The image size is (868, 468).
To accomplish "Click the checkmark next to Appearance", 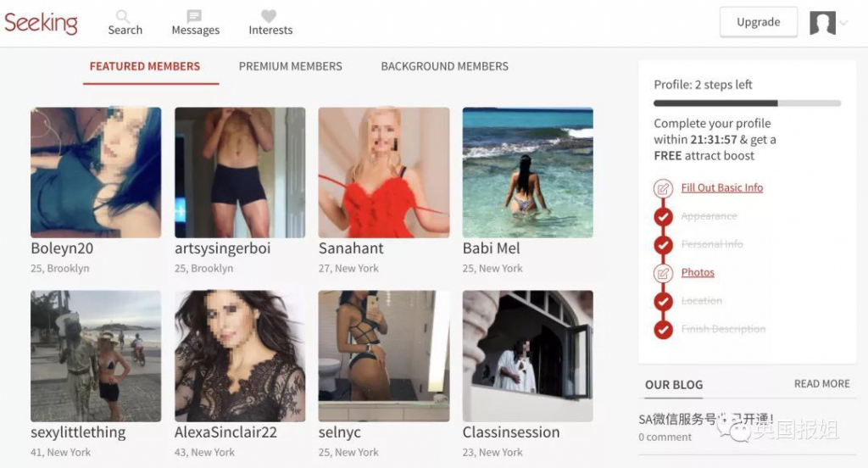I will point(663,216).
